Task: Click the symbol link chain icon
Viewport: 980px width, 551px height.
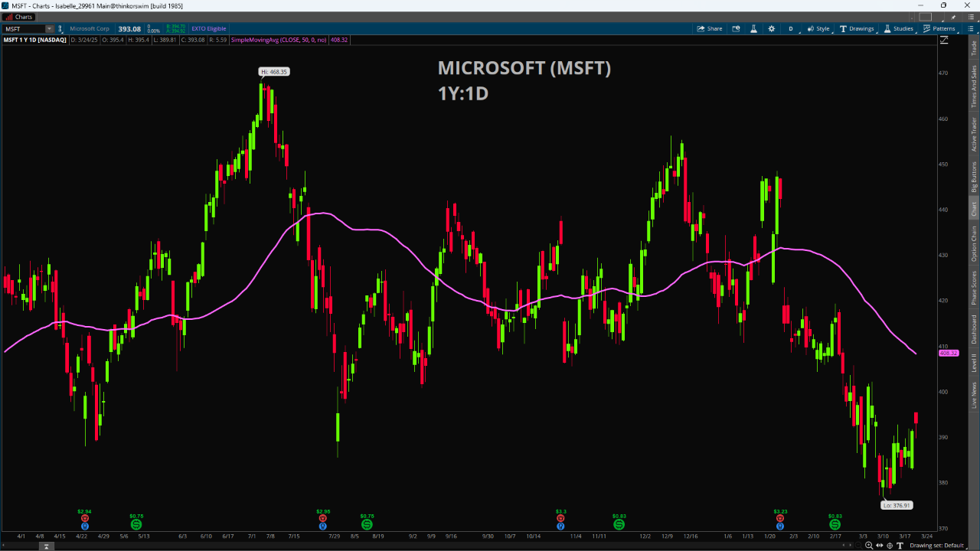Action: pyautogui.click(x=60, y=29)
